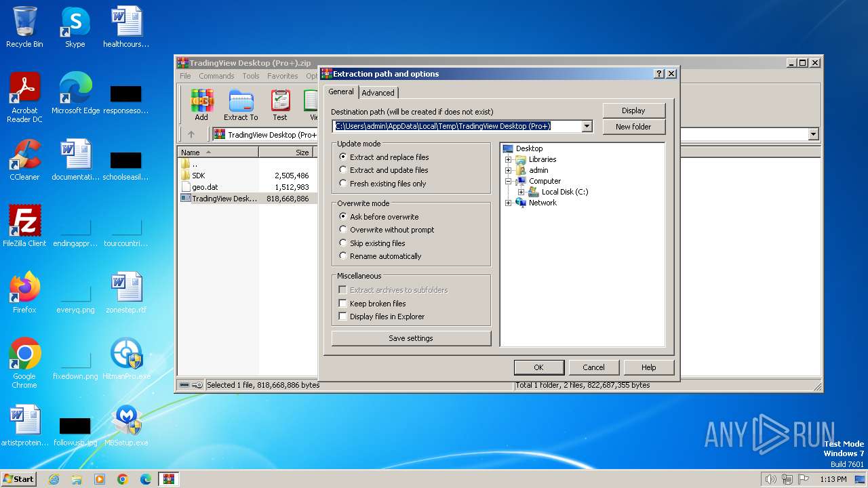868x488 pixels.
Task: Open the Google Chrome desktop icon
Action: (24, 363)
